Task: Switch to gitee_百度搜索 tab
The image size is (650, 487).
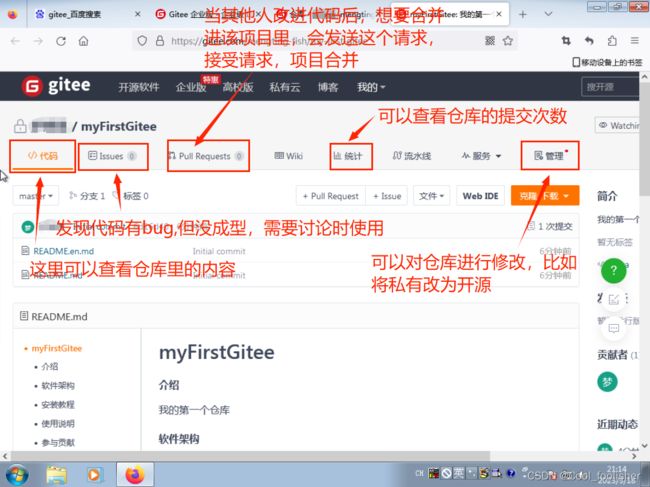Action: click(x=75, y=15)
